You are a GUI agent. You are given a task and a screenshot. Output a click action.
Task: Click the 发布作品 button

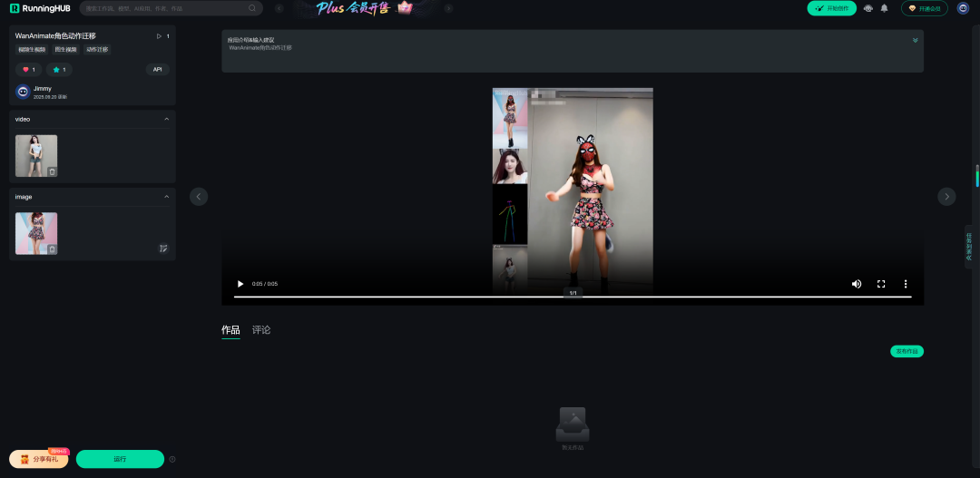click(906, 351)
